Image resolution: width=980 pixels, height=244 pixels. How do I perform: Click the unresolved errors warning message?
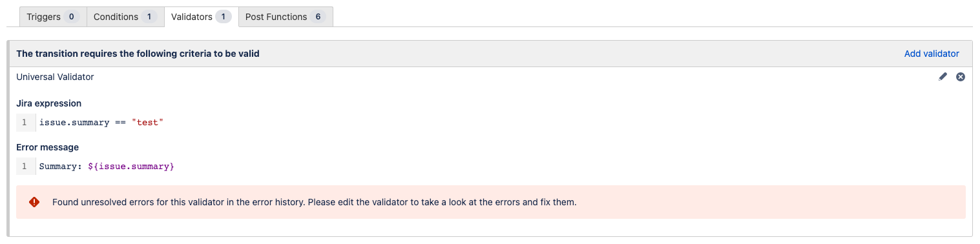click(x=314, y=202)
